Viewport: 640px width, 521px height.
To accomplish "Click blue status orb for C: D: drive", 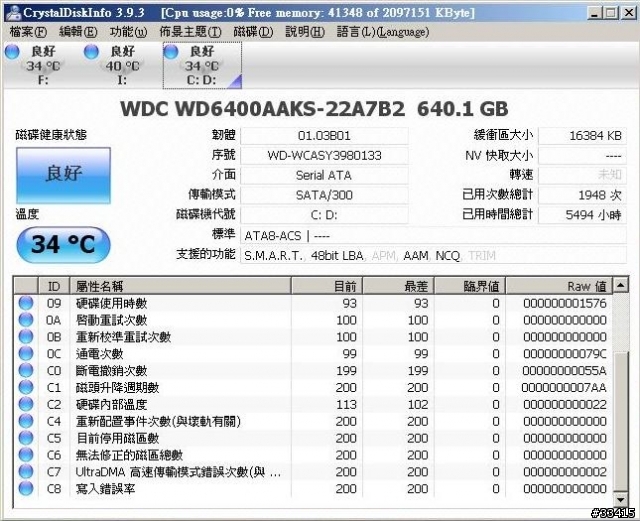I will (171, 51).
